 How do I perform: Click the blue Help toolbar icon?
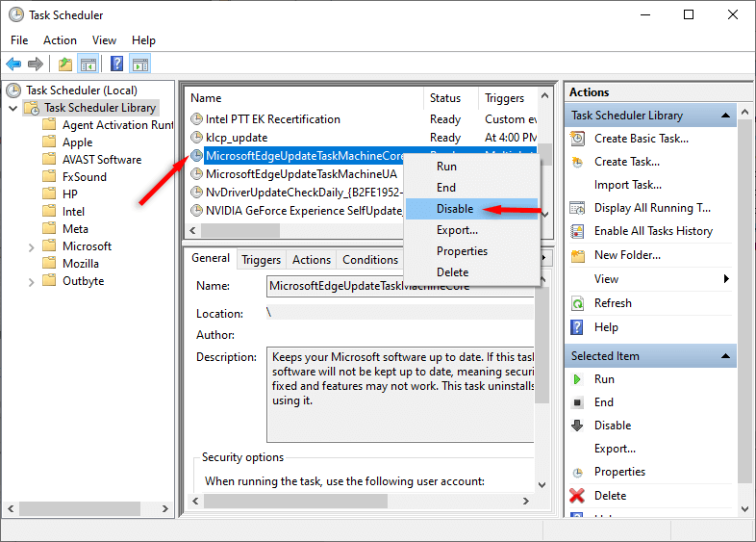click(x=116, y=64)
